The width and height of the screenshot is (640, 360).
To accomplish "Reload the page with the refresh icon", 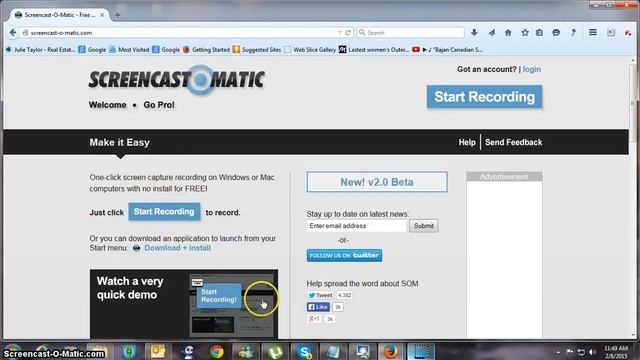I will pos(348,33).
